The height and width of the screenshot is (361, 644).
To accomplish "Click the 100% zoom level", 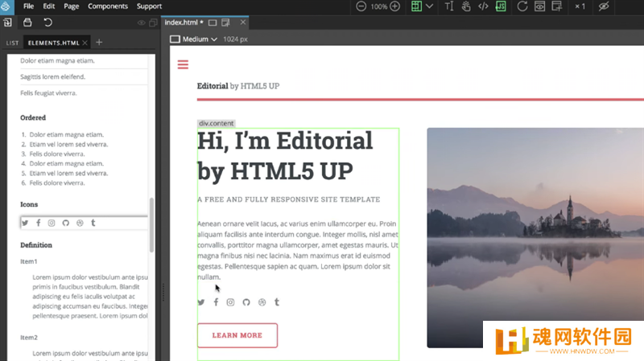I will click(x=378, y=6).
